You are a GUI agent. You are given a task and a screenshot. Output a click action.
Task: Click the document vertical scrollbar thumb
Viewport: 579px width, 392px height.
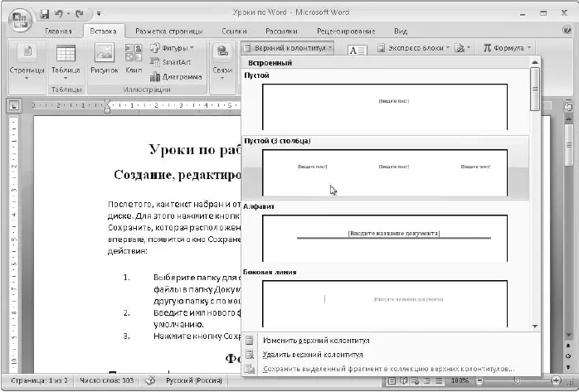569,144
